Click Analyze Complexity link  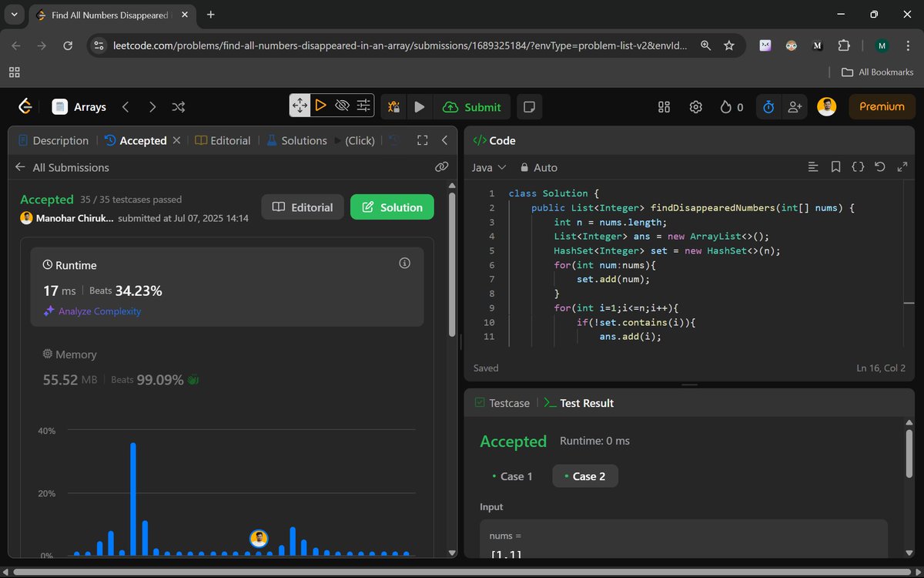[x=92, y=311]
